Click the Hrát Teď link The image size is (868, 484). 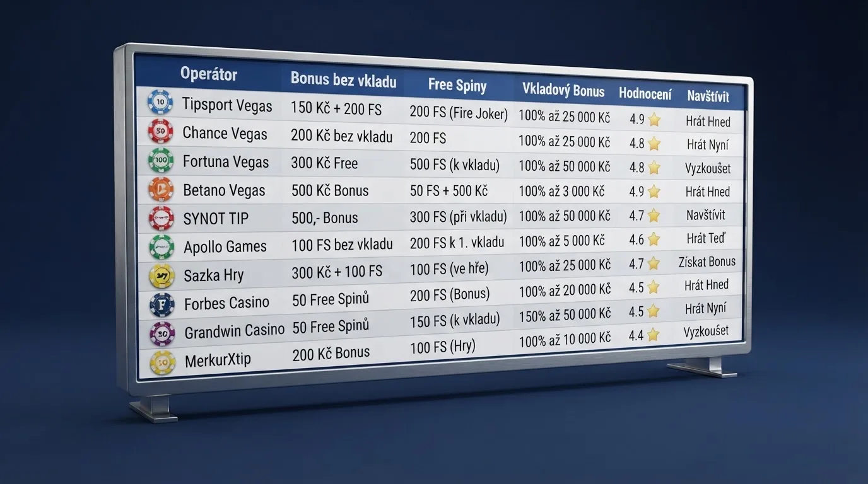coord(707,238)
